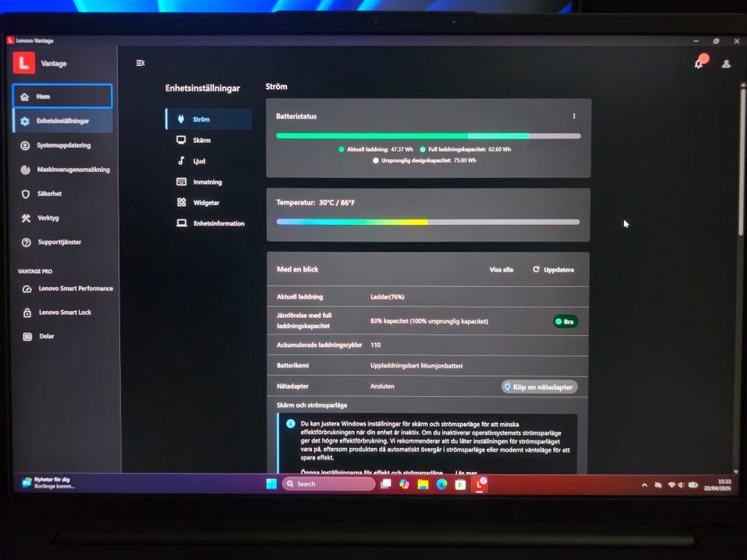Open the Nyheter för dig widget
747x560 pixels.
pyautogui.click(x=48, y=482)
